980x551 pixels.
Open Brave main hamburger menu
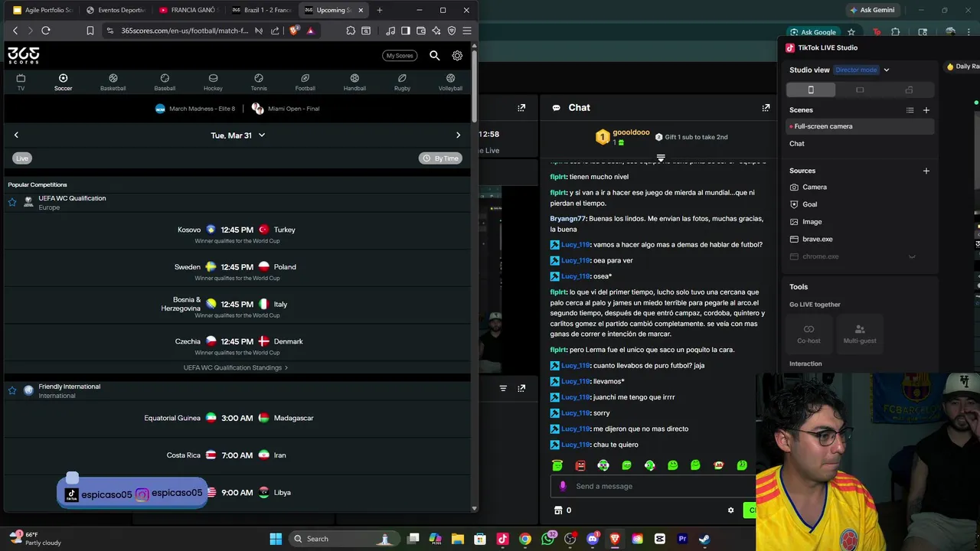pyautogui.click(x=467, y=31)
